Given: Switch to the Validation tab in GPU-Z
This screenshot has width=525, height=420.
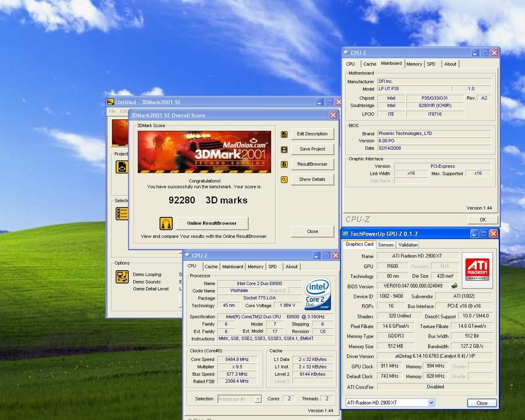Looking at the screenshot, I should (408, 245).
